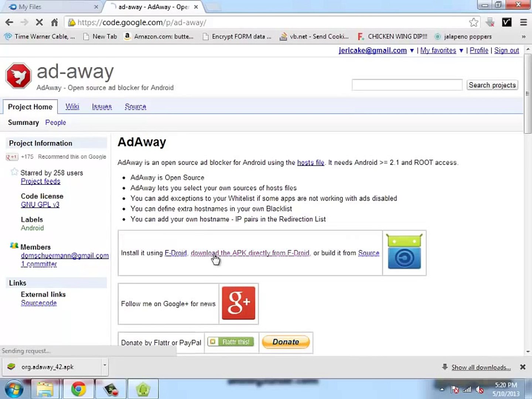The height and width of the screenshot is (399, 532).
Task: Focus the project search input field
Action: (407, 85)
